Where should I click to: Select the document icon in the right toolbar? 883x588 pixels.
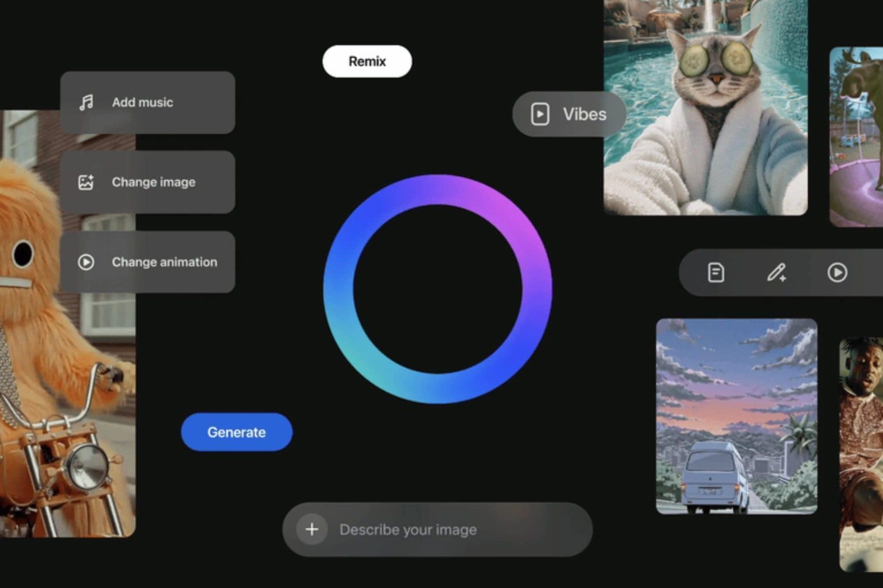[716, 272]
